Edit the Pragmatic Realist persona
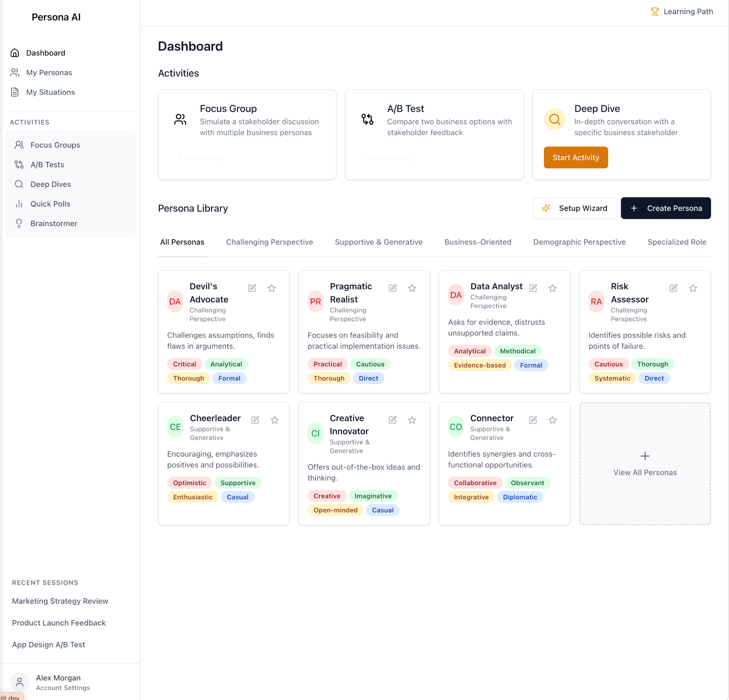This screenshot has width=729, height=700. tap(392, 288)
